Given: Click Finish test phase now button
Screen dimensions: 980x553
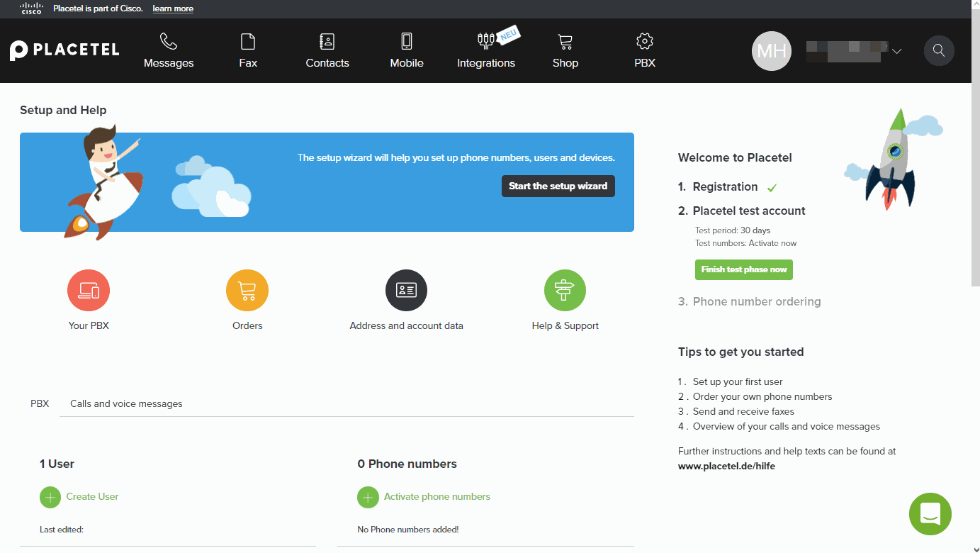Looking at the screenshot, I should (x=744, y=269).
